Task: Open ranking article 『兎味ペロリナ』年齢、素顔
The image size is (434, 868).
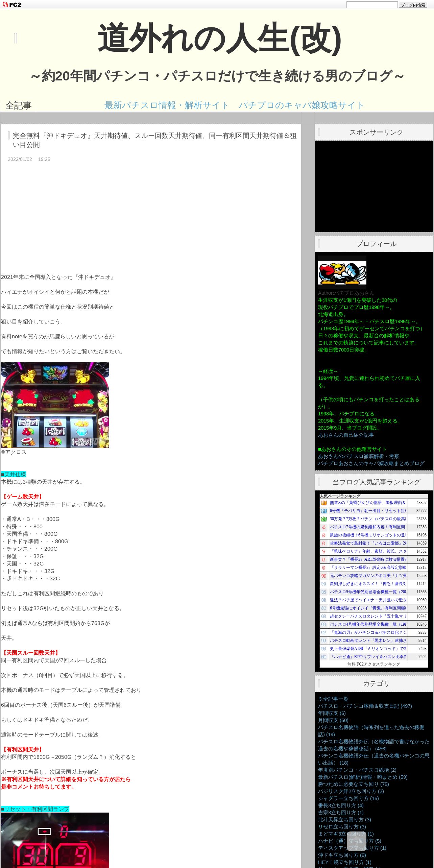Action: pos(368,551)
